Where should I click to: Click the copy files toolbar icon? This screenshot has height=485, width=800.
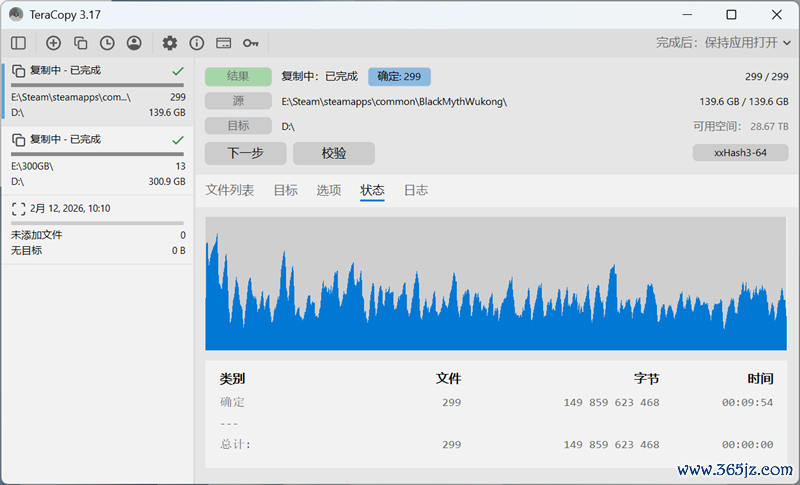point(80,43)
